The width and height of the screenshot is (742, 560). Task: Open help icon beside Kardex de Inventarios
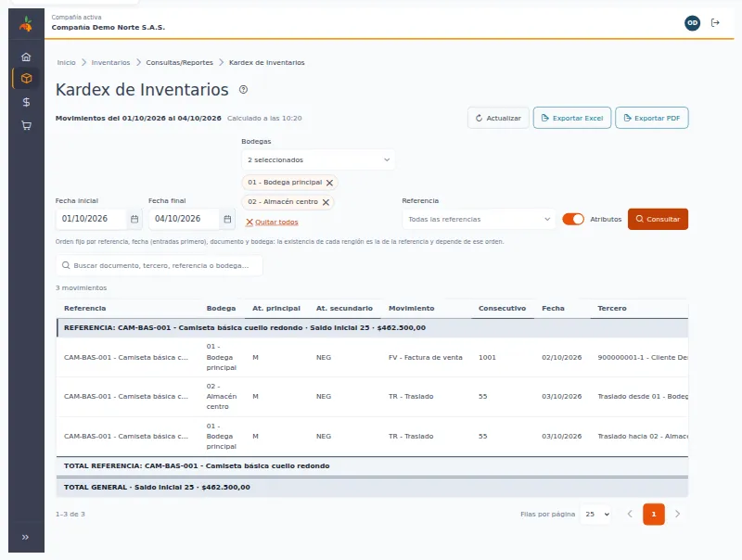coord(243,89)
